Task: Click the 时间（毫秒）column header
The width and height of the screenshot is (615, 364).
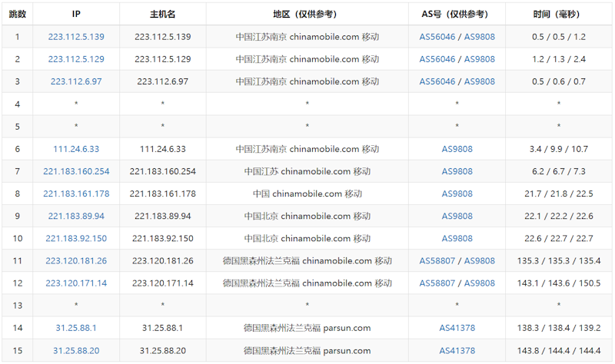Action: (558, 14)
